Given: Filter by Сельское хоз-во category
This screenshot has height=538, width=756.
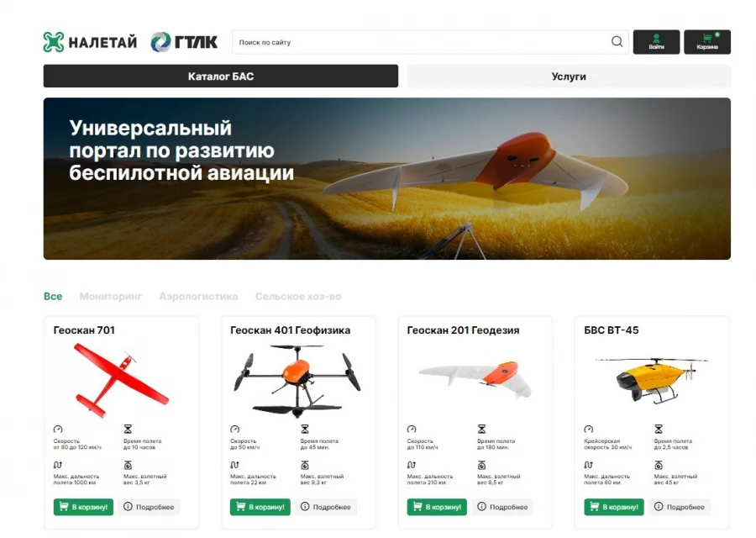Looking at the screenshot, I should tap(298, 296).
